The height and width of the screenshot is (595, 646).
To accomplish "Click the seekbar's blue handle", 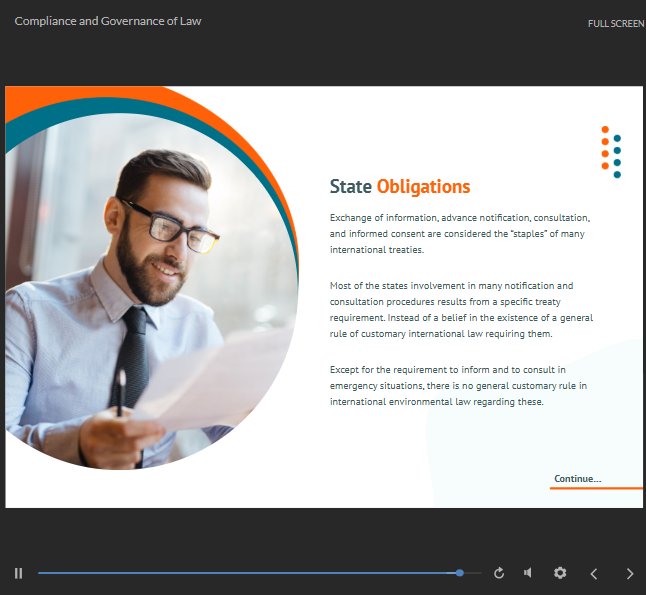I will click(x=460, y=573).
